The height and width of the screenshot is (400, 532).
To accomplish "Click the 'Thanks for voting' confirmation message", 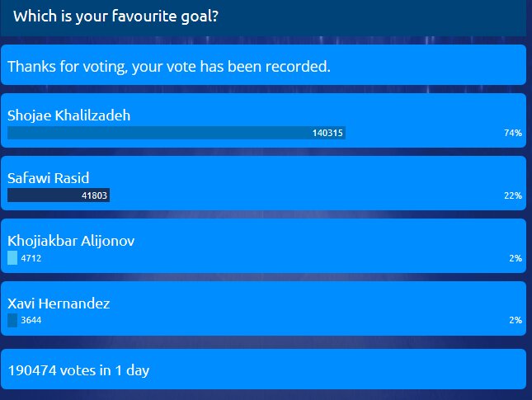I will (169, 66).
